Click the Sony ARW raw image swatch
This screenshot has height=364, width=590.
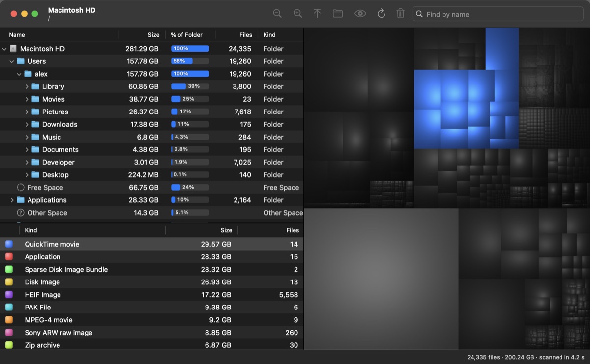click(9, 333)
